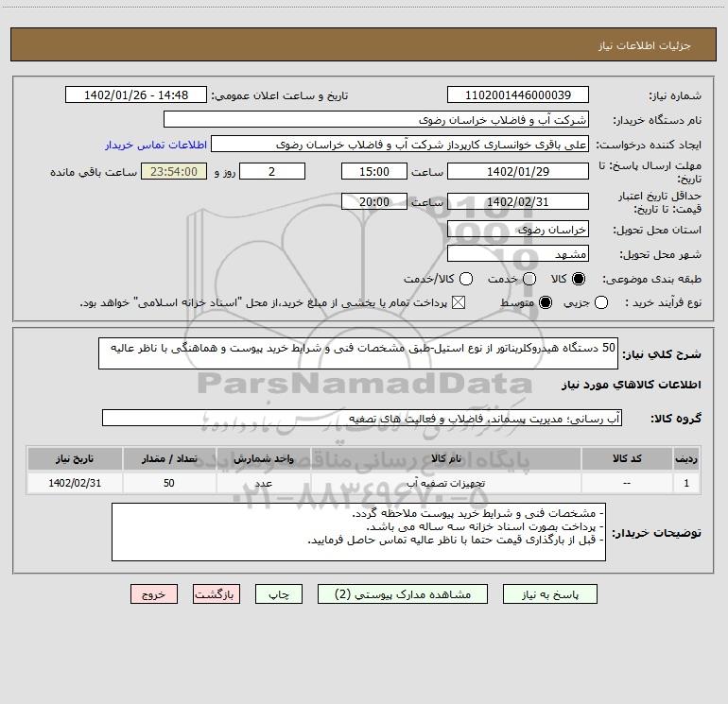Click the response deadline time 15:00

pyautogui.click(x=374, y=171)
